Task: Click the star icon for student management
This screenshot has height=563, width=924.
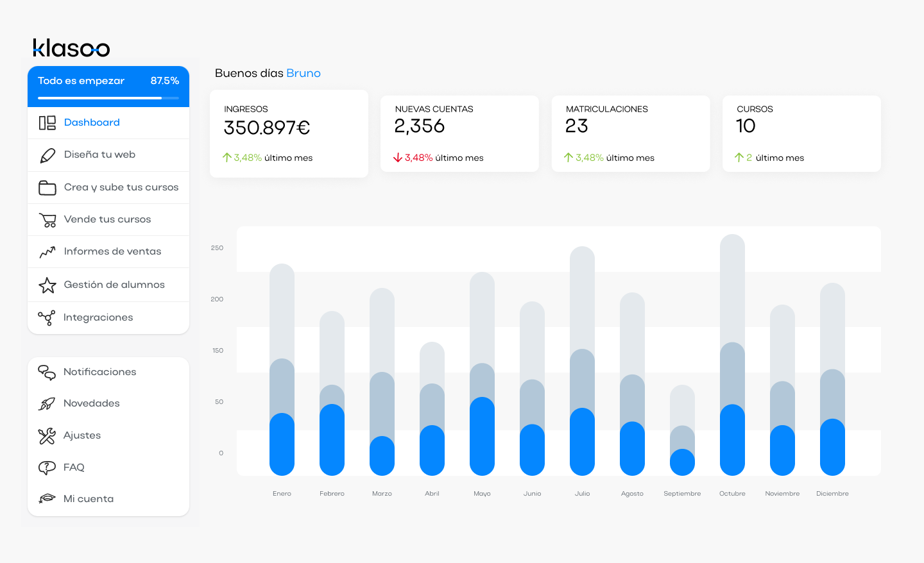Action: [47, 285]
